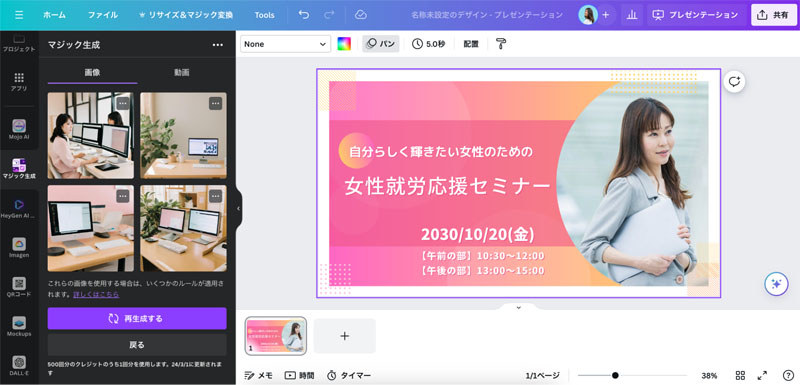The width and height of the screenshot is (800, 385).
Task: Switch to the 画像 tab
Action: [x=92, y=72]
